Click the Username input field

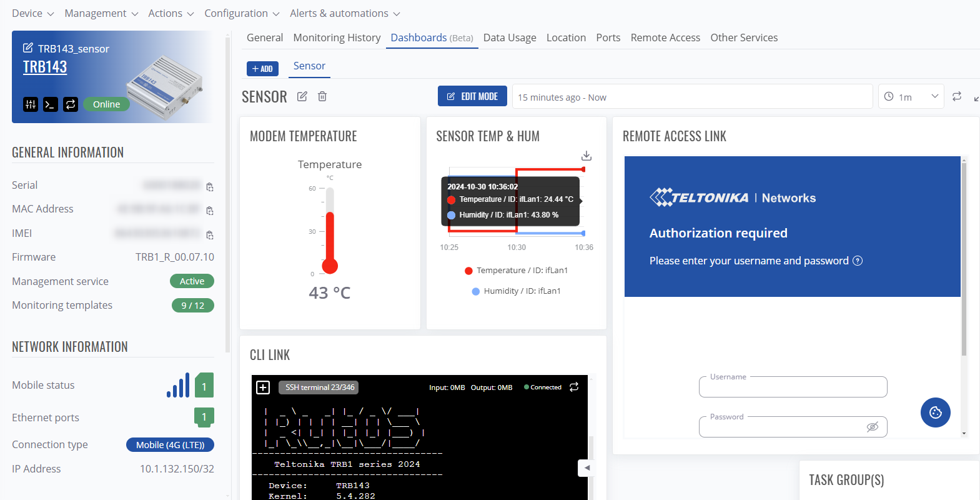coord(793,387)
